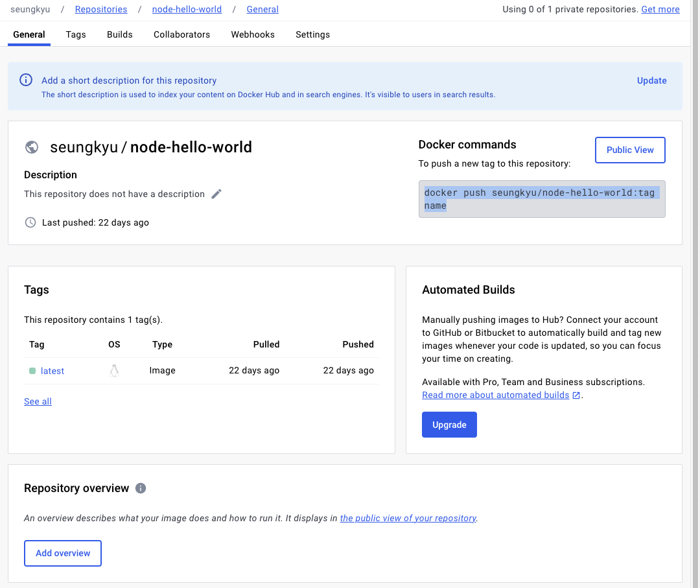The height and width of the screenshot is (588, 700).
Task: Click the globe public visibility icon
Action: pyautogui.click(x=32, y=147)
